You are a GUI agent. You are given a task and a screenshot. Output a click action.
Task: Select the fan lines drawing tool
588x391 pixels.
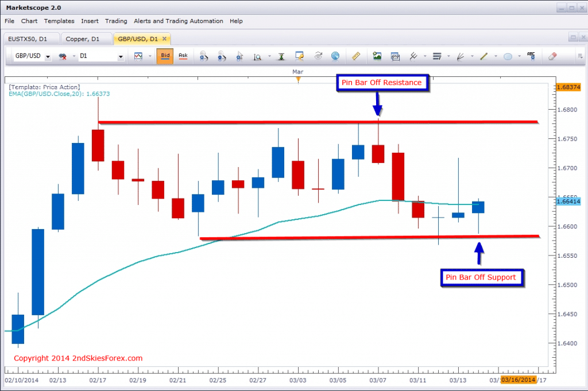[x=461, y=56]
